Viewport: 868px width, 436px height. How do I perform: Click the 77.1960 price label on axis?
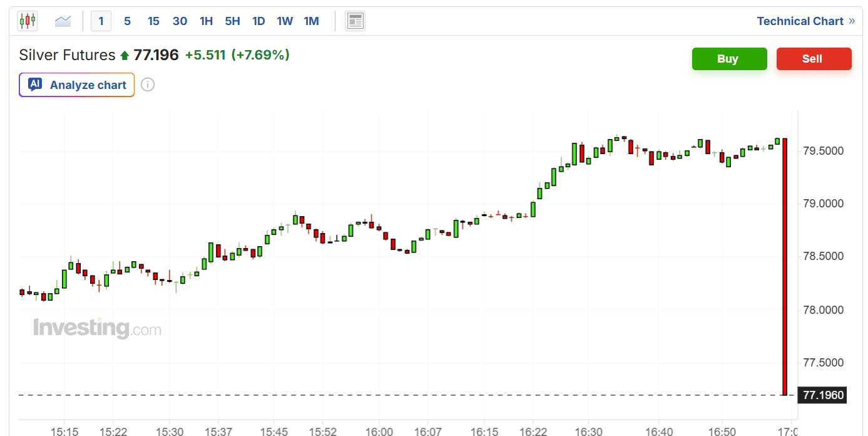click(822, 395)
